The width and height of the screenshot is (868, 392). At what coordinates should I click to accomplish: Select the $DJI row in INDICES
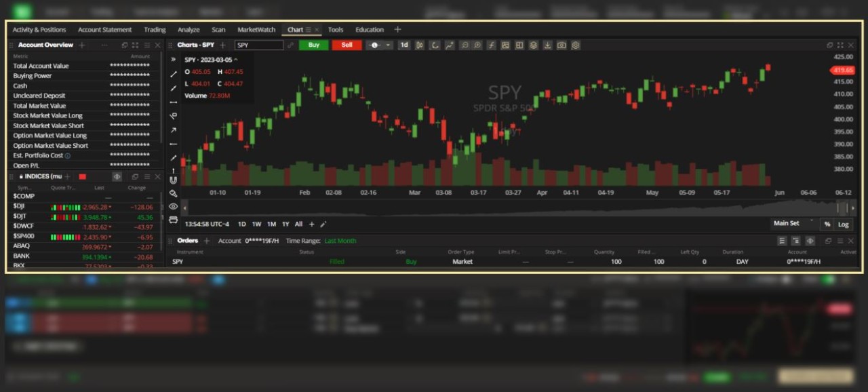(83, 207)
